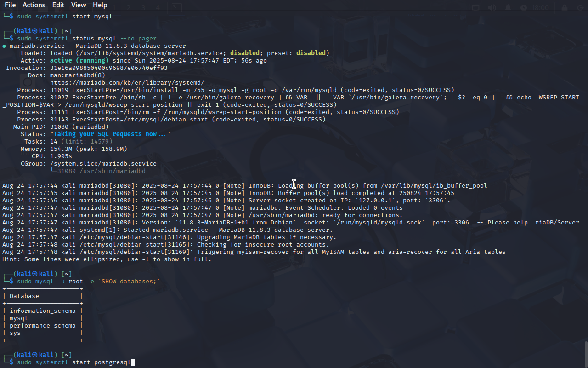Open the File menu
Viewport: 588px width, 368px height.
tap(10, 5)
